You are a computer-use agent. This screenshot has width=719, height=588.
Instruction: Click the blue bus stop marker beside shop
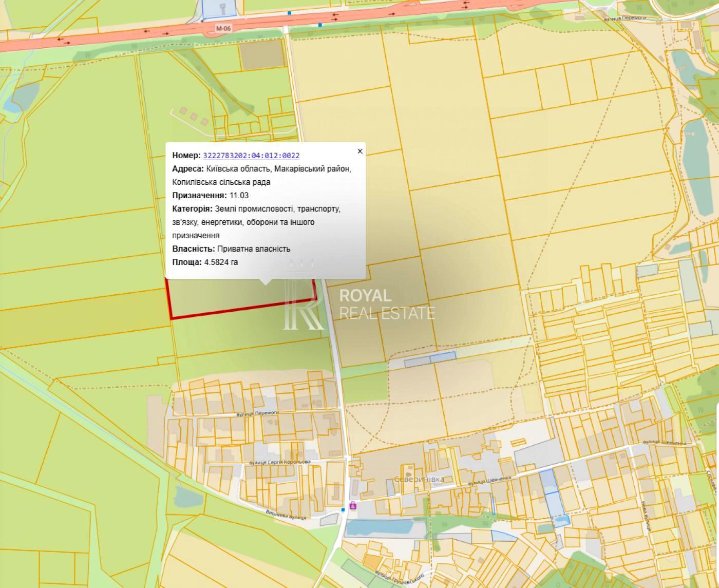tap(343, 509)
